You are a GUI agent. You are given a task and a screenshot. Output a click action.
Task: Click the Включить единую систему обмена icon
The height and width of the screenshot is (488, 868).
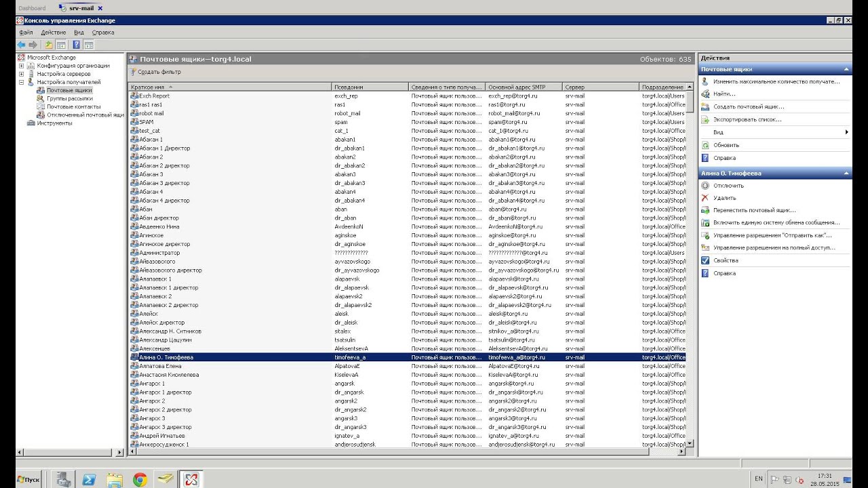[705, 222]
